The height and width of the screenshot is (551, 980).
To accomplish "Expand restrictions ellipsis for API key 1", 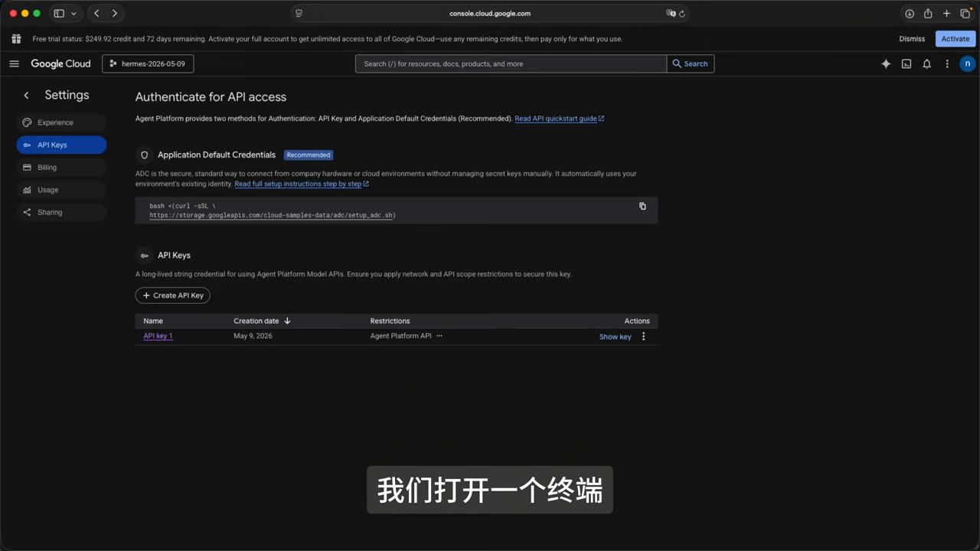I will click(x=439, y=336).
